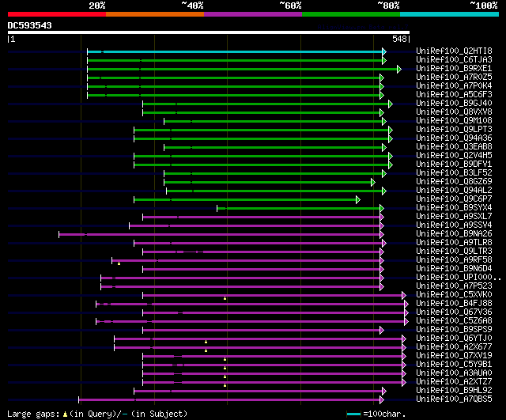Click the Large gaps legend text
The image size is (506, 420).
pos(97,414)
